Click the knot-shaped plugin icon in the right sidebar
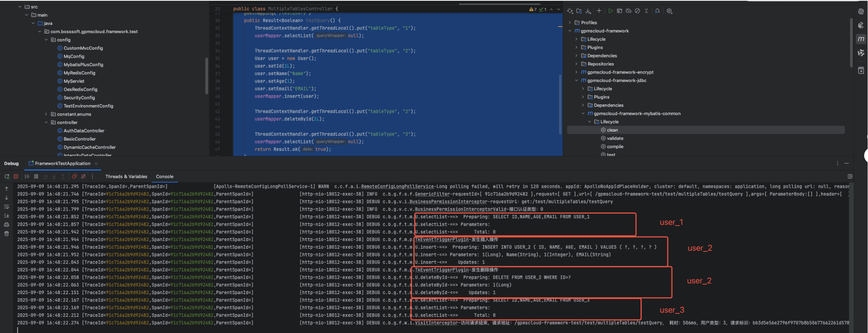The height and width of the screenshot is (333, 868). 861,53
